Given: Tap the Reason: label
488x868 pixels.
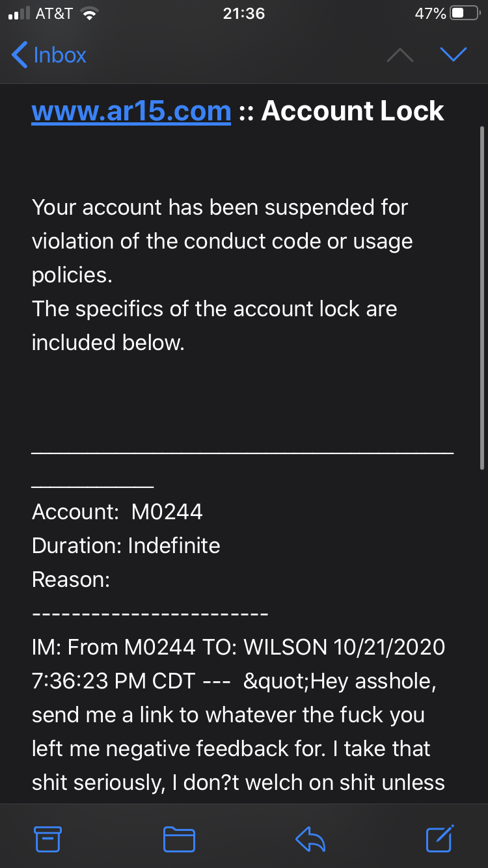Looking at the screenshot, I should tap(71, 579).
